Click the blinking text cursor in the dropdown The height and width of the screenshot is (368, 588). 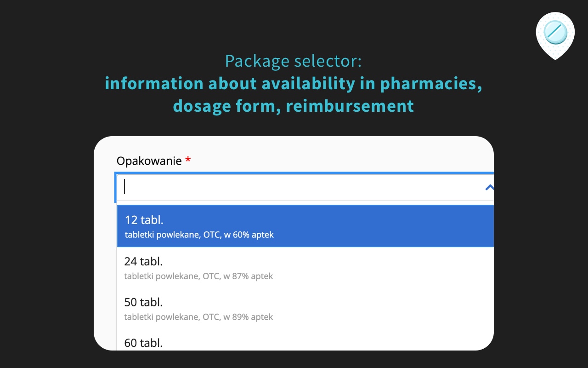tap(125, 187)
